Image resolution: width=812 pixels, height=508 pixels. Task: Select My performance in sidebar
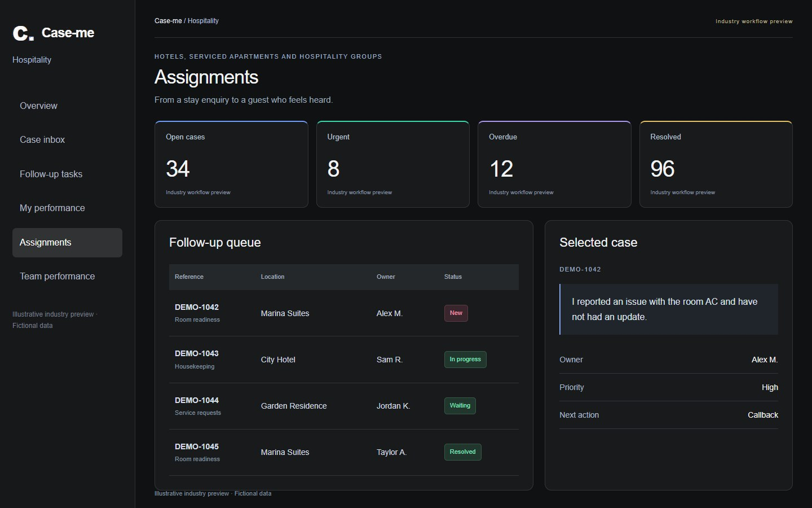67,208
